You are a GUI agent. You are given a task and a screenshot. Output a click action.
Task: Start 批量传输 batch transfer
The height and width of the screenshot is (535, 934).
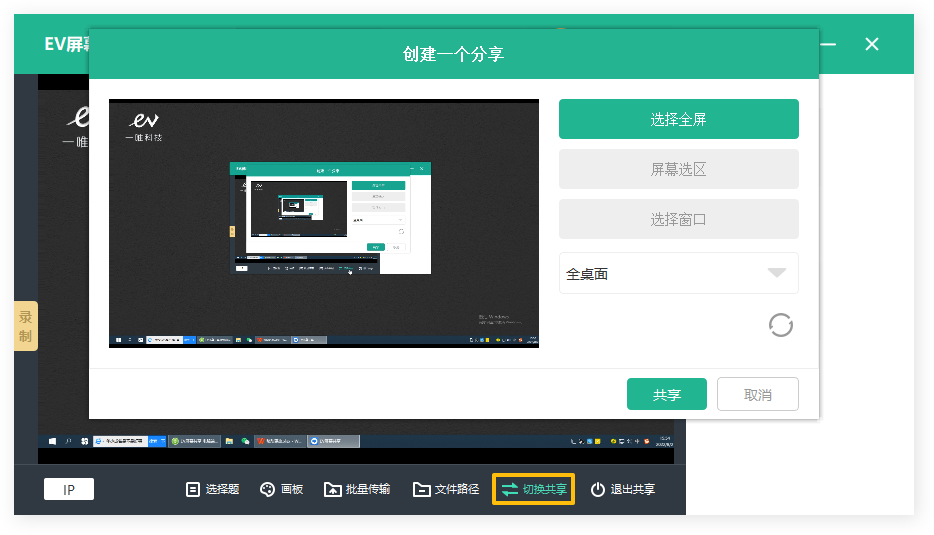point(357,489)
